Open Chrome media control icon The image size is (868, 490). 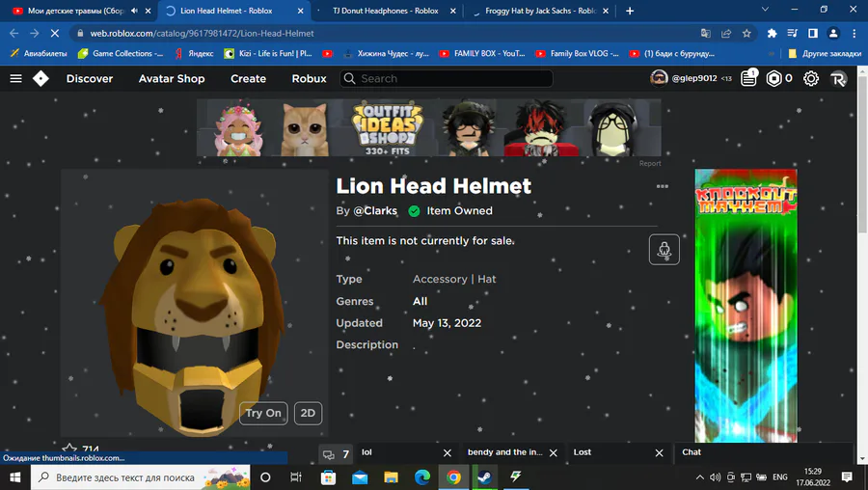(x=792, y=33)
